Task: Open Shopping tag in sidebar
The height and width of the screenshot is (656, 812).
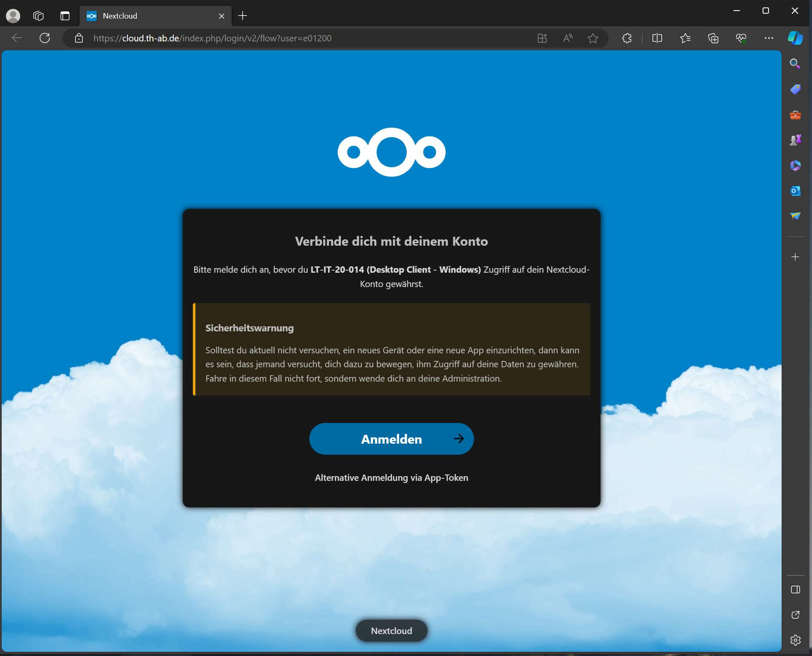Action: click(x=795, y=89)
